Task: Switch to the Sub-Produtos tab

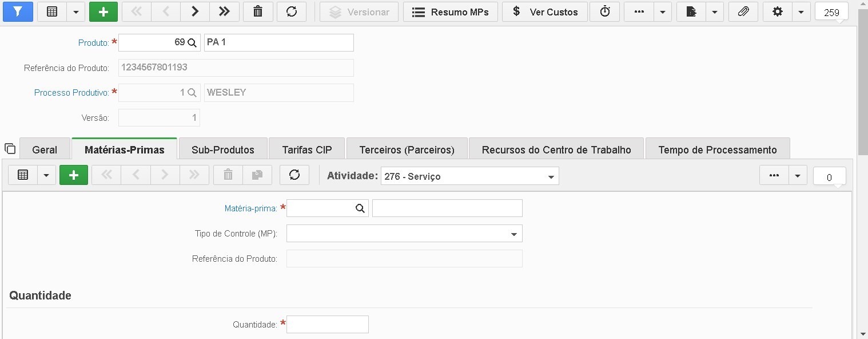Action: [x=223, y=149]
